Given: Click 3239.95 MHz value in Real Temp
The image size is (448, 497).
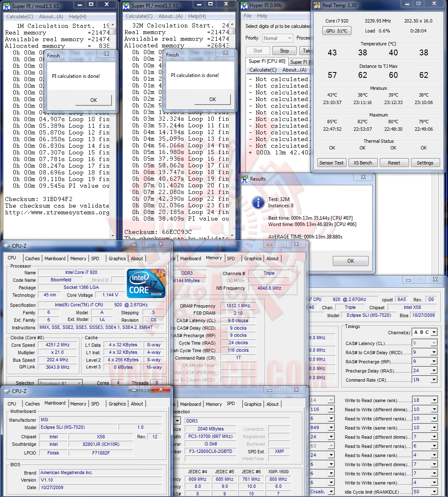Looking at the screenshot, I should [378, 21].
